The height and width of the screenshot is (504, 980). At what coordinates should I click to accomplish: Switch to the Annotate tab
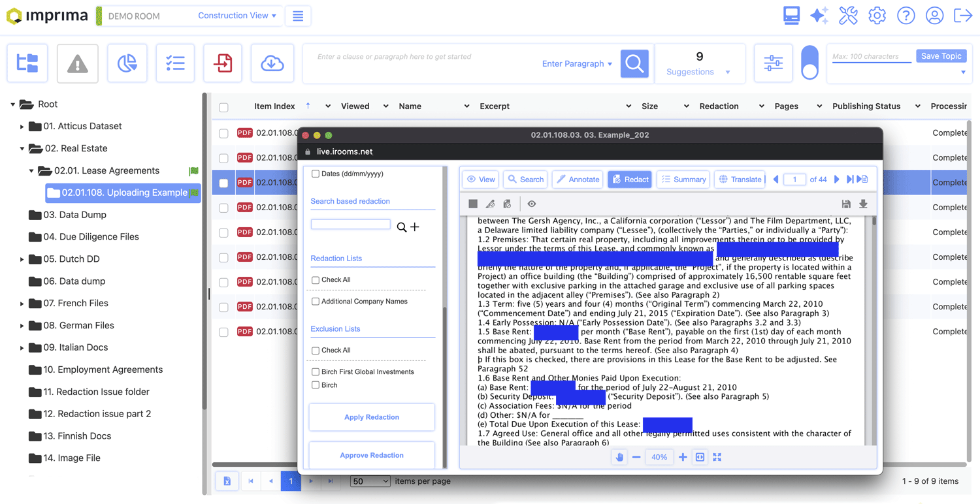578,180
